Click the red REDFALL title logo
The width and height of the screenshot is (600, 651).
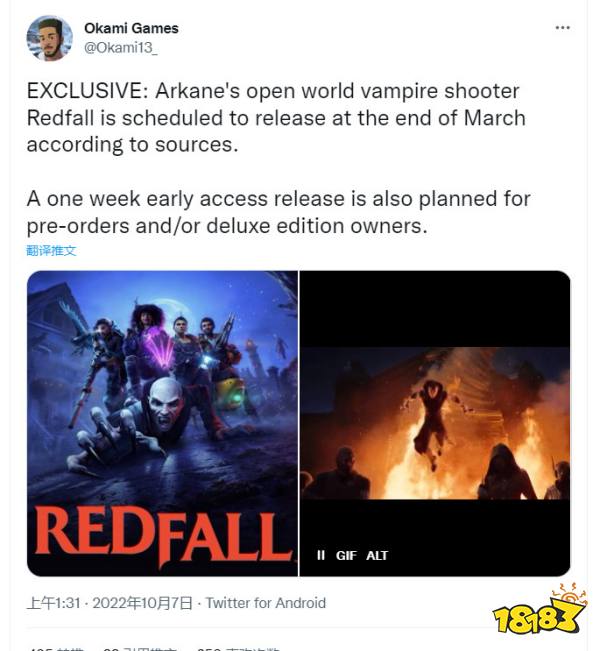click(163, 537)
